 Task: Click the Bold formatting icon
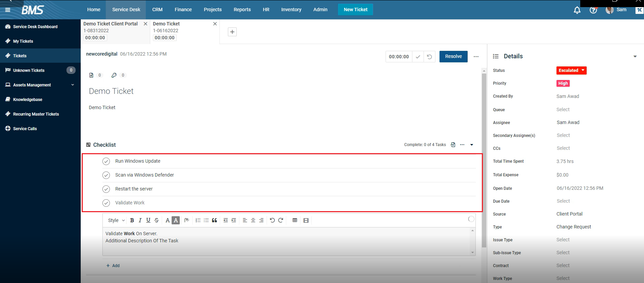132,220
